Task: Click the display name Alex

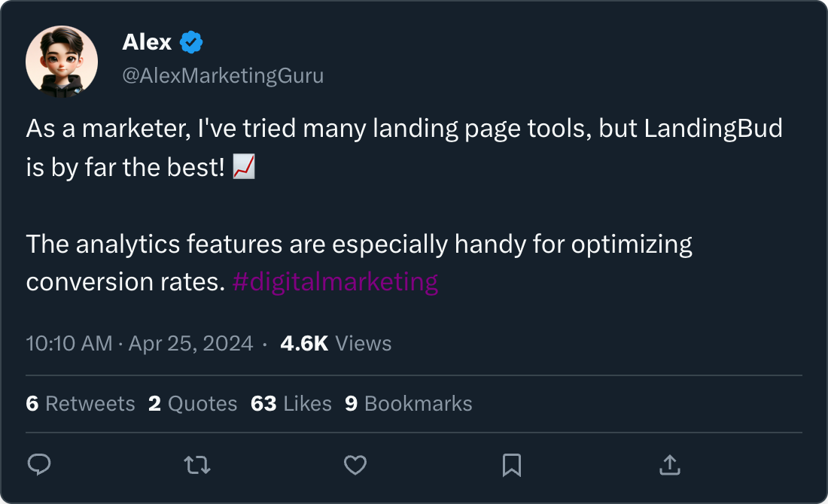Action: [x=148, y=43]
